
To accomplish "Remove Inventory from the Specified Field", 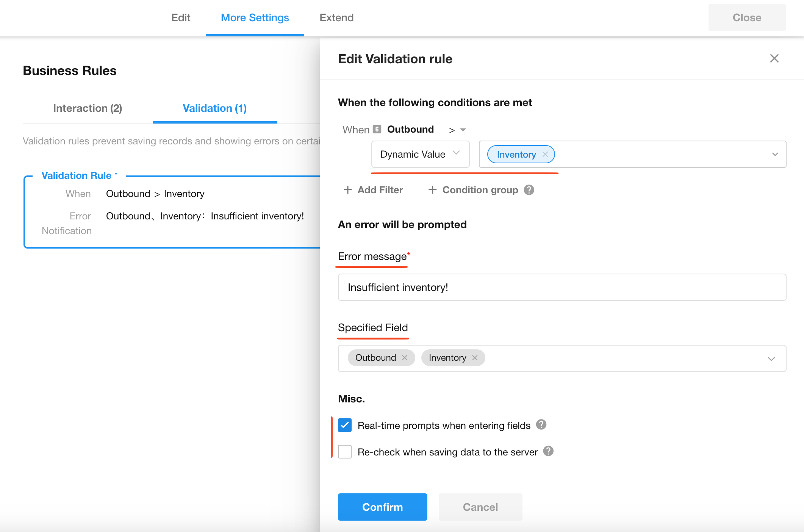I will coord(475,358).
